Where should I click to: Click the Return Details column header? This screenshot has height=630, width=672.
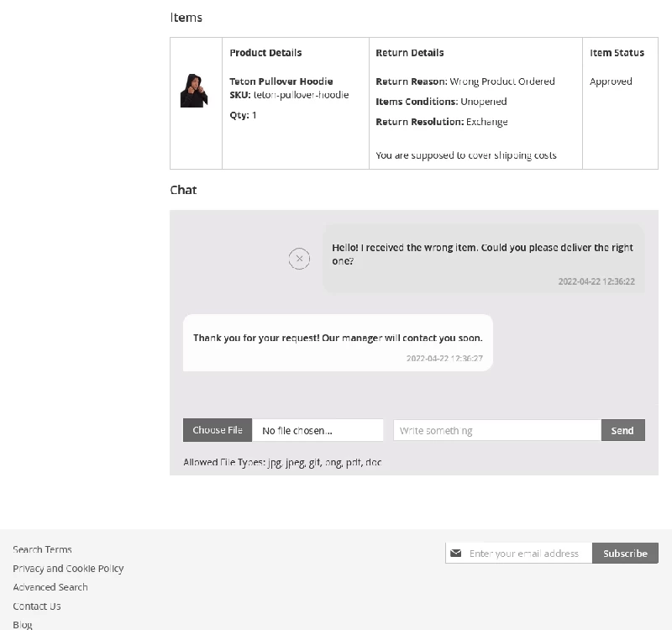[410, 53]
